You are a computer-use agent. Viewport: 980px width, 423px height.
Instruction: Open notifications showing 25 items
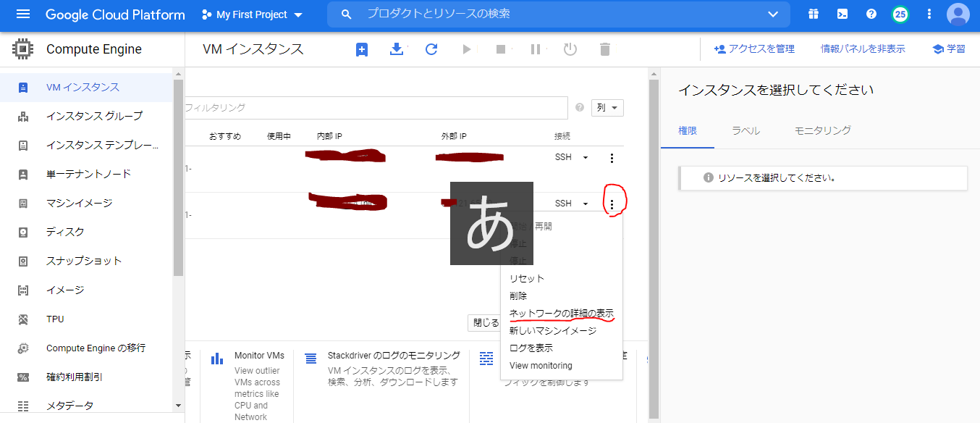(900, 14)
